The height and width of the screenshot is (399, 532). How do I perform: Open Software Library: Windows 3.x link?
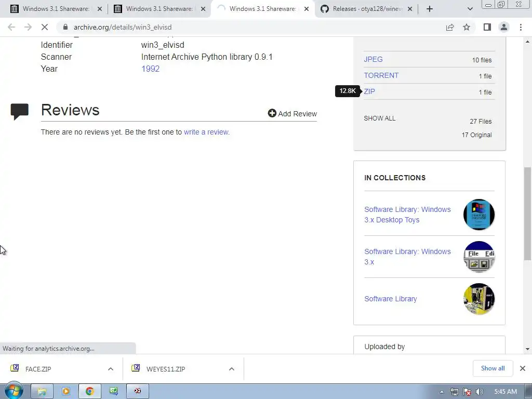coord(407,257)
